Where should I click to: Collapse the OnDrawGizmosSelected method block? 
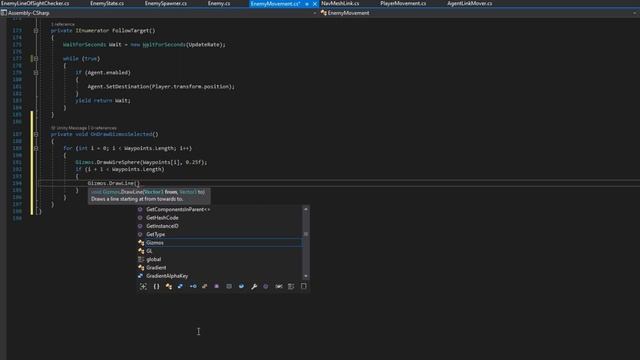coord(36,134)
